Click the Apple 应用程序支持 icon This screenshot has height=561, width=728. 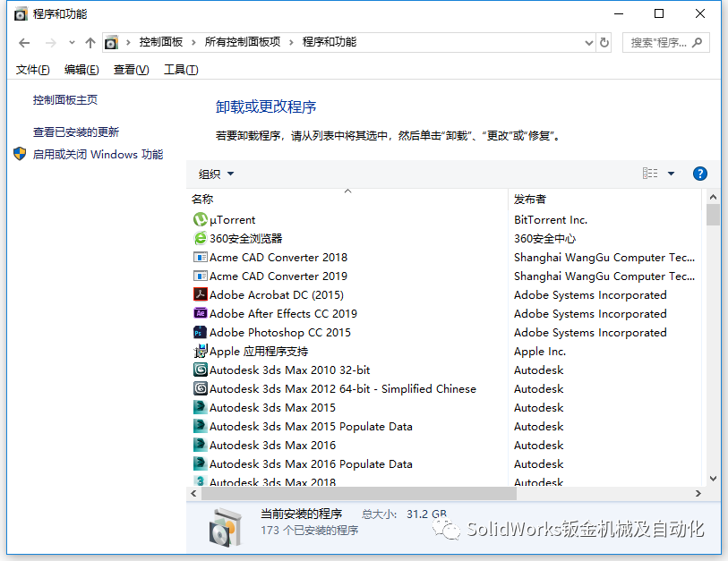coord(200,352)
